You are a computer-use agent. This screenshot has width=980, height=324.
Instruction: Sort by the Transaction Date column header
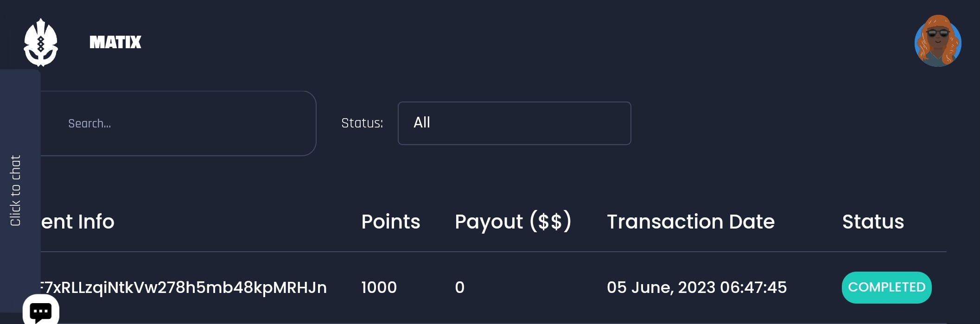click(x=690, y=222)
